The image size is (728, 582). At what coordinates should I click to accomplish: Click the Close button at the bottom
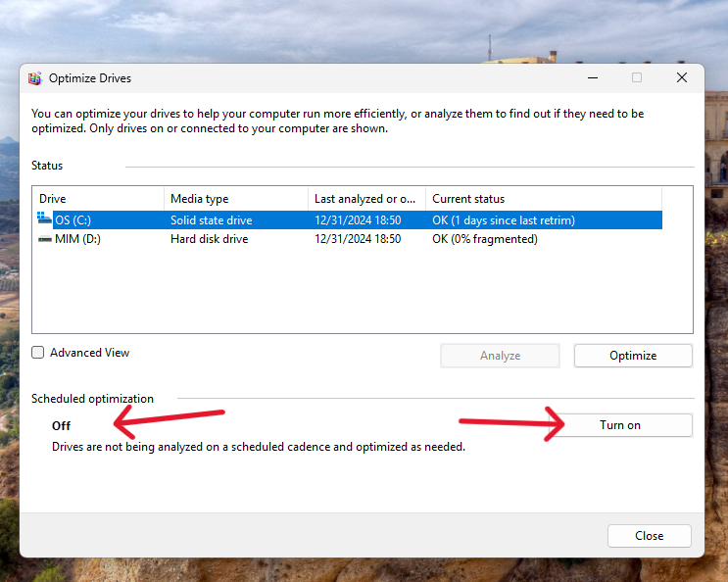(x=649, y=536)
